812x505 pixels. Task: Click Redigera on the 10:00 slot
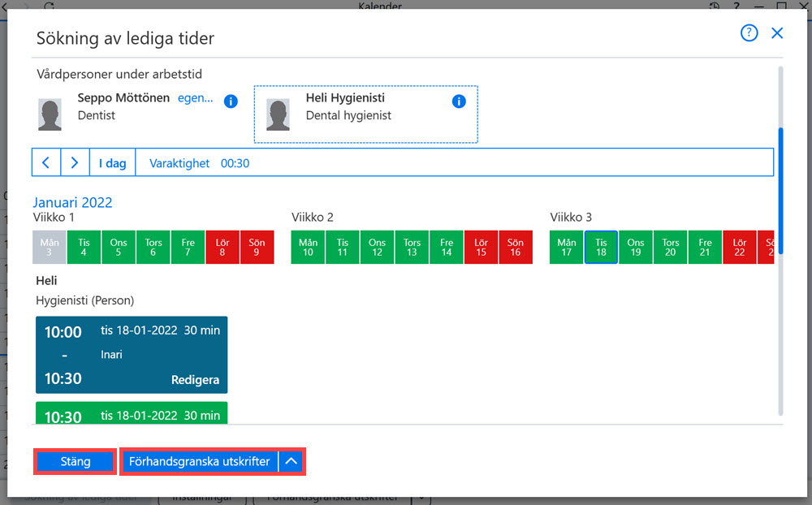pos(195,380)
